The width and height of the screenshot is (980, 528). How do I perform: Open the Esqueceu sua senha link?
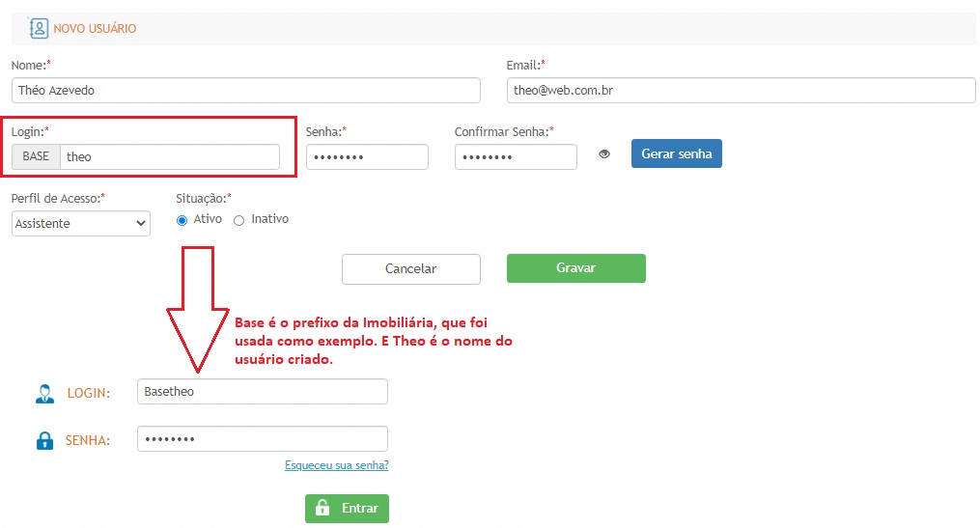(336, 465)
